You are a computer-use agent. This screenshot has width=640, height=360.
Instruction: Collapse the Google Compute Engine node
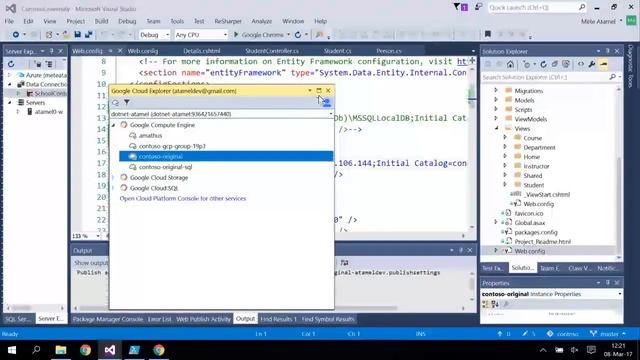click(113, 125)
